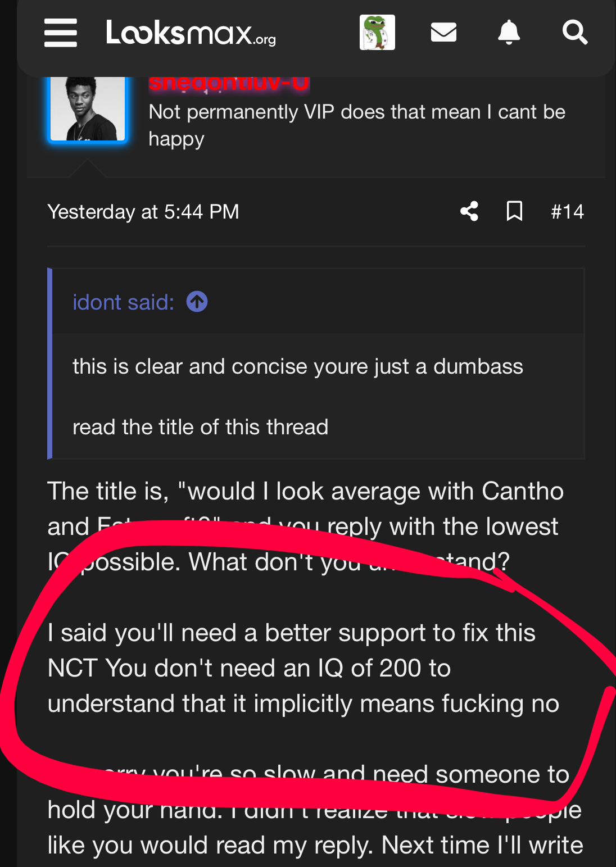This screenshot has height=867, width=616.
Task: Follow the "idont said:" quote link
Action: tap(123, 302)
